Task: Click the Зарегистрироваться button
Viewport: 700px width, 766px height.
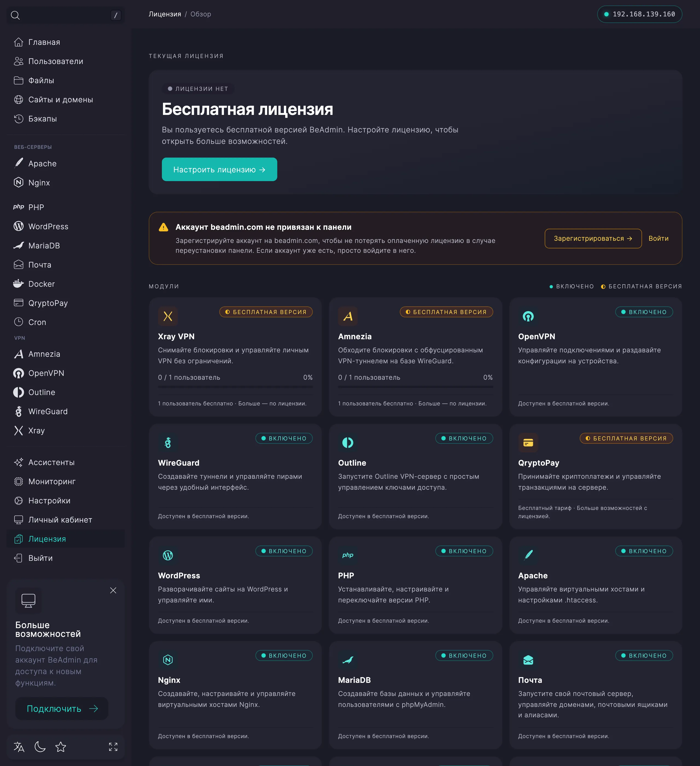Action: (593, 238)
